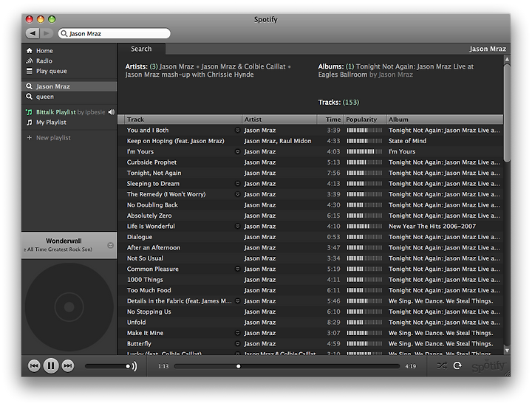Screen dimensions: 532x406
Task: Click plus icon for New playlist
Action: (30, 137)
